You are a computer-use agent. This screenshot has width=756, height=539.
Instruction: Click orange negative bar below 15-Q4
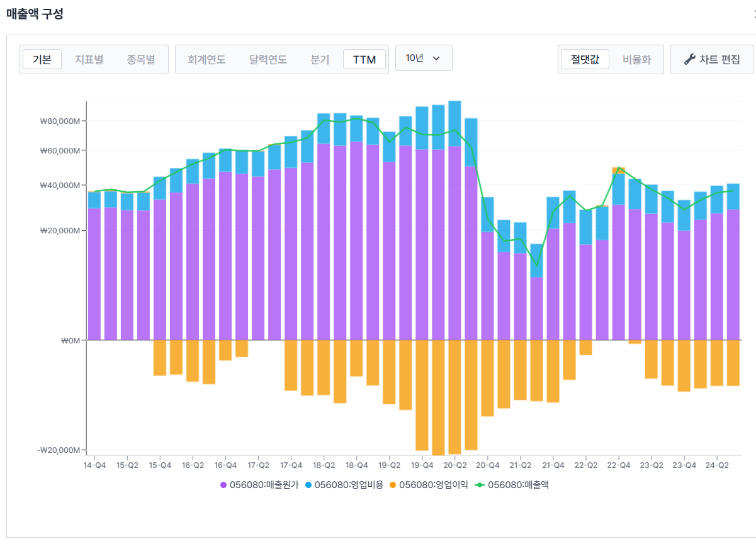pyautogui.click(x=160, y=358)
